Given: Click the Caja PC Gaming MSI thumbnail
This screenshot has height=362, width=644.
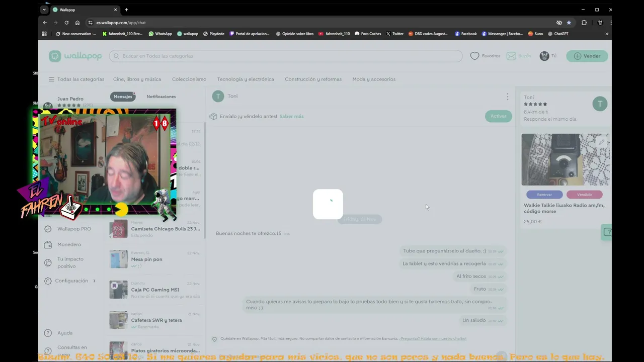Looking at the screenshot, I should tap(119, 290).
